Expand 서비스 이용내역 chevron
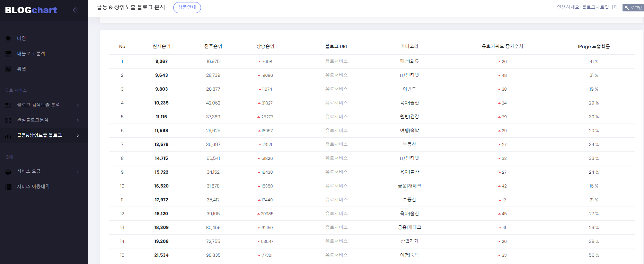Image resolution: width=644 pixels, height=264 pixels. [x=78, y=187]
